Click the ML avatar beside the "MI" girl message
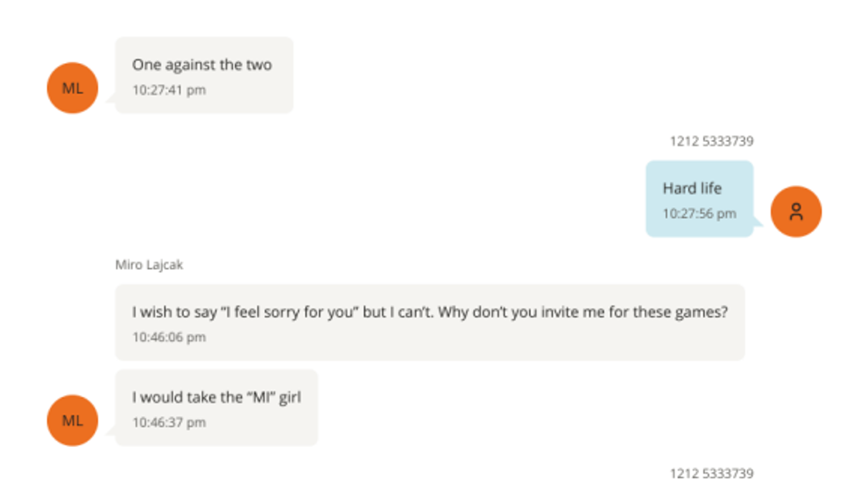This screenshot has width=868, height=489. click(72, 421)
